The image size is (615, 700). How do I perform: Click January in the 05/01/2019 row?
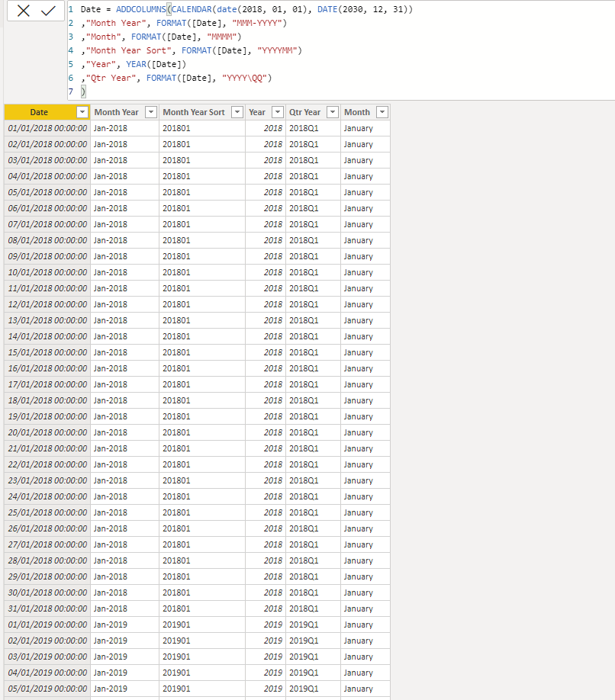[358, 689]
